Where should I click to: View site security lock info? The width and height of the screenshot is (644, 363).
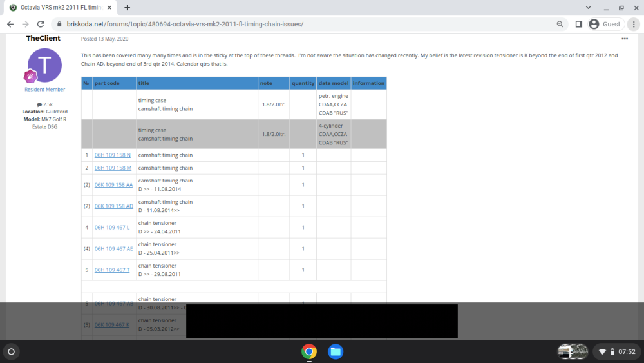pyautogui.click(x=59, y=25)
